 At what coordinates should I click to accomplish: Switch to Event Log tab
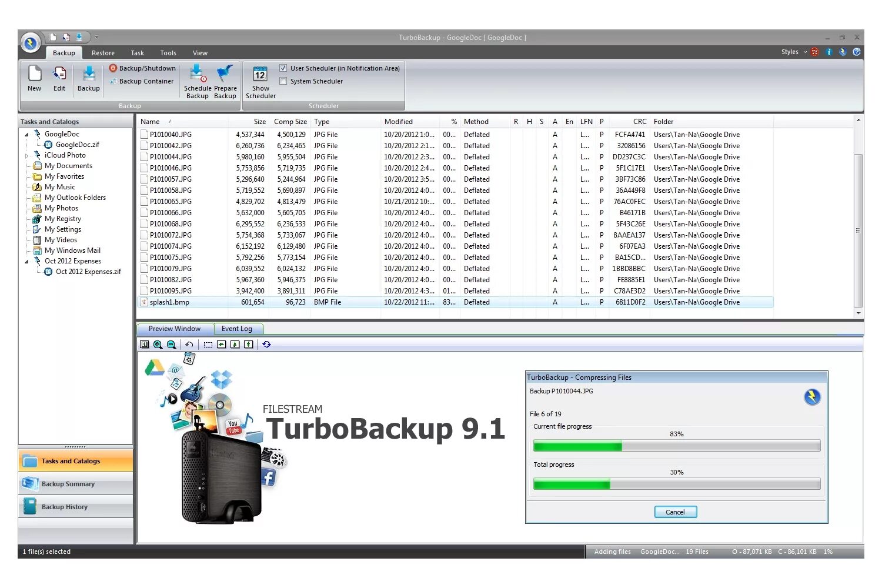(x=237, y=329)
